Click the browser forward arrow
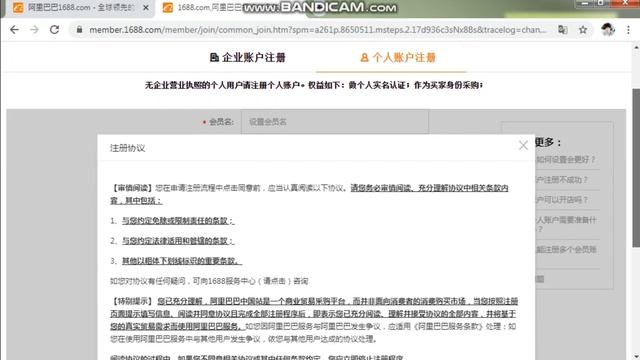The width and height of the screenshot is (640, 360). pyautogui.click(x=34, y=30)
